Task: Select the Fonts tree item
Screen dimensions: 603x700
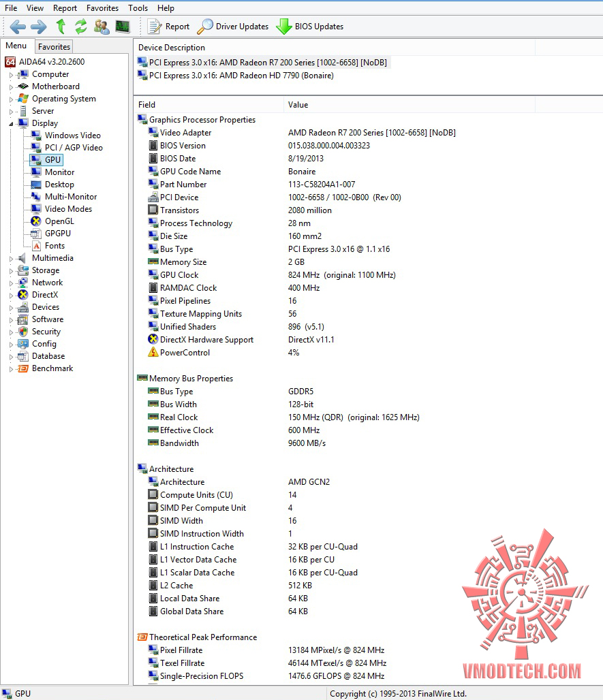Action: point(48,246)
